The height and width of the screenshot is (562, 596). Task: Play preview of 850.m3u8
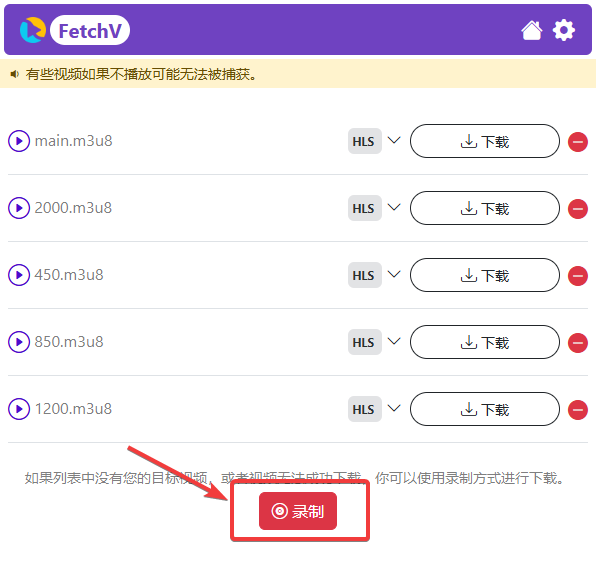coord(19,342)
